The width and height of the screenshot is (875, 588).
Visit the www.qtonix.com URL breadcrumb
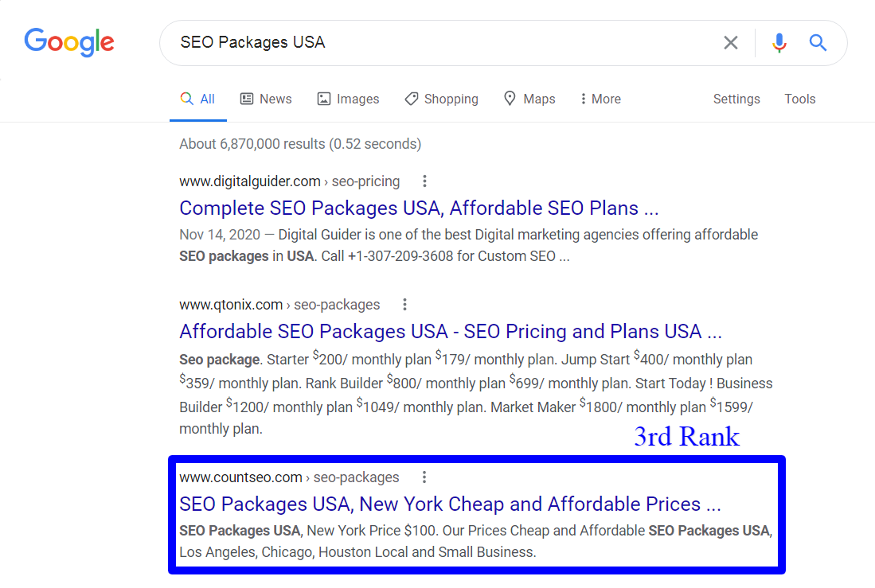[x=279, y=305]
